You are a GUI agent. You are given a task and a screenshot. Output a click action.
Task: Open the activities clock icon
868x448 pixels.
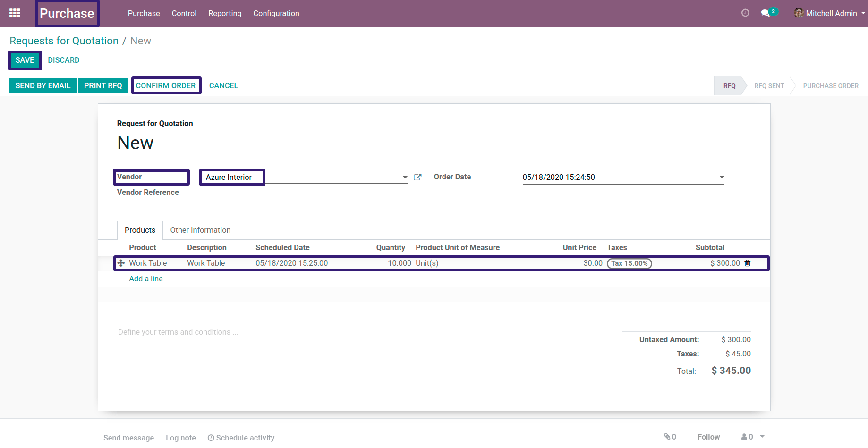click(745, 13)
